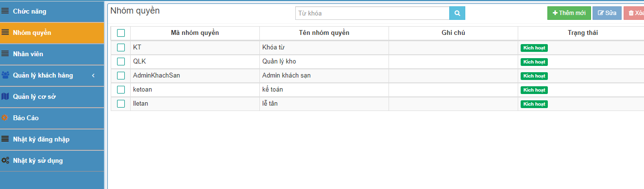
Task: Select the checkbox for the lletan row
Action: [x=121, y=104]
